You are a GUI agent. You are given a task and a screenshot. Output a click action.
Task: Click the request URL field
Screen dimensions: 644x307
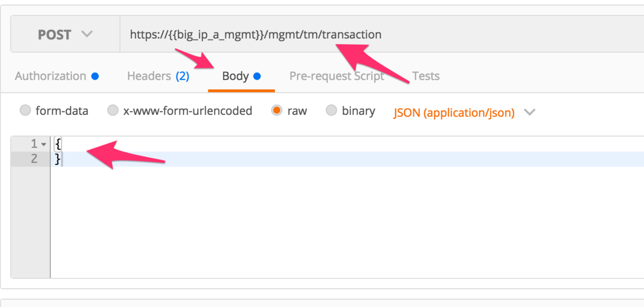click(x=382, y=34)
